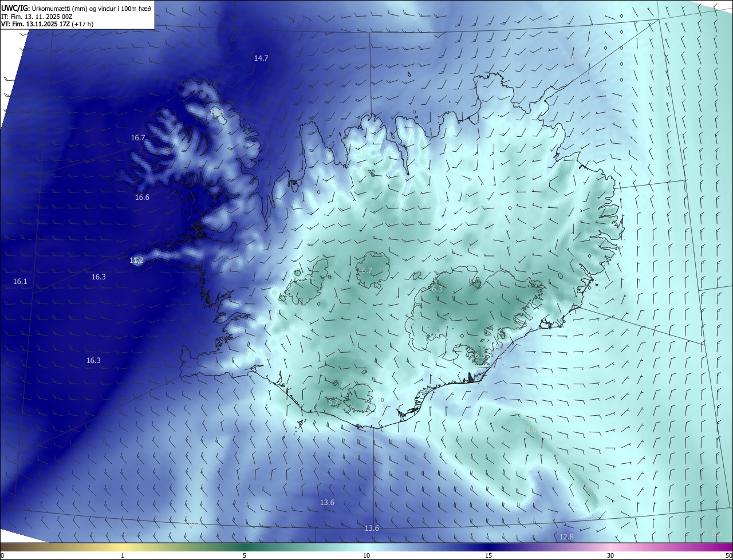Click colorbar tick label 50

click(x=728, y=555)
